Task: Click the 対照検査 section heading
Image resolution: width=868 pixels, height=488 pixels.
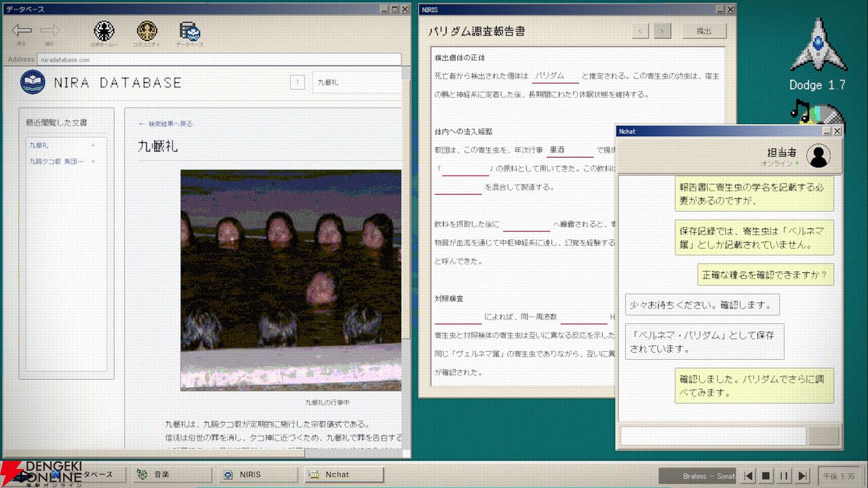Action: tap(449, 298)
